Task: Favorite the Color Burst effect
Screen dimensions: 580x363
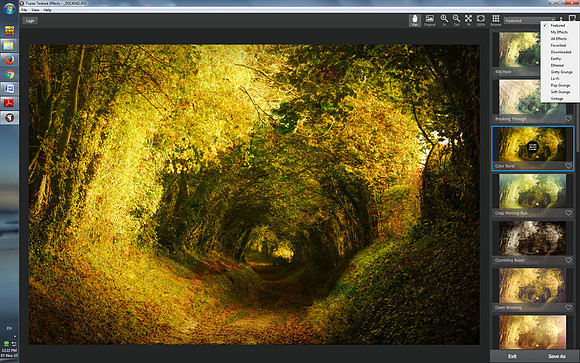Action: (x=568, y=166)
